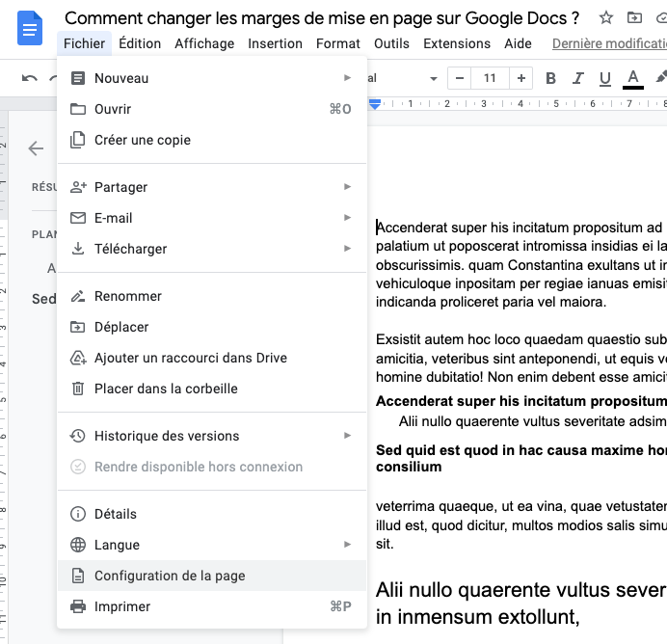Open the Outils menu

(x=391, y=43)
